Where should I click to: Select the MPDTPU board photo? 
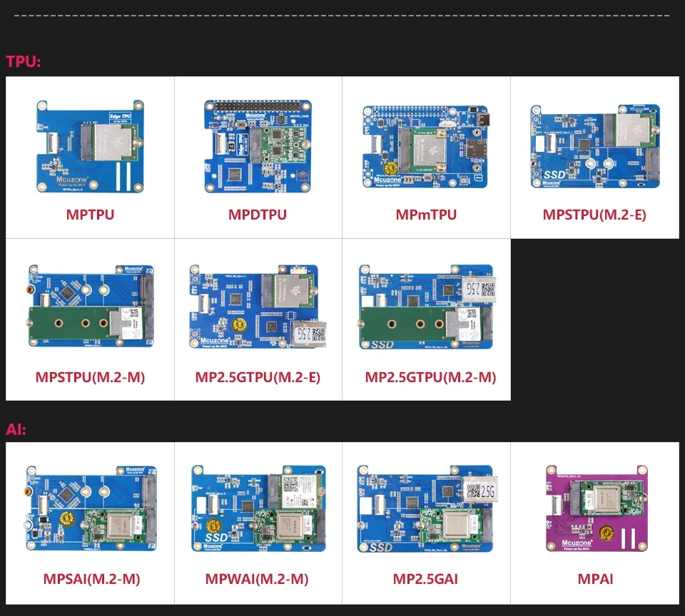click(x=258, y=145)
